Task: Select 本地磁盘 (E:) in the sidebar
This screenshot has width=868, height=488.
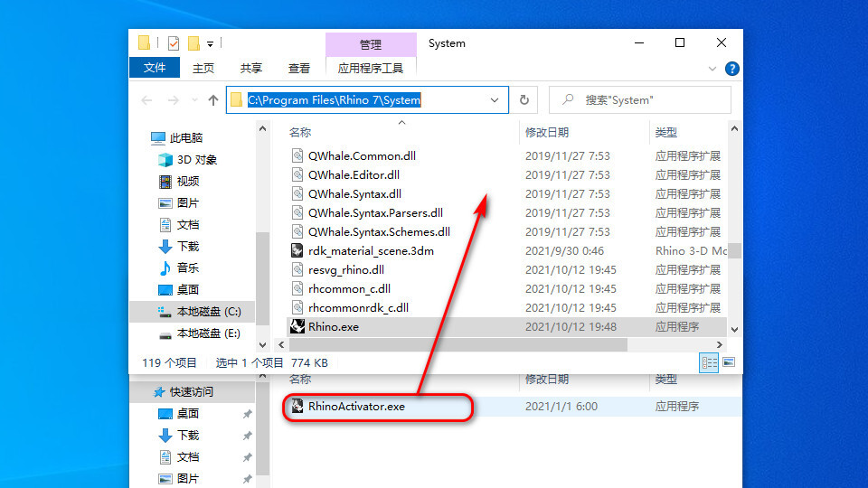Action: [x=208, y=333]
